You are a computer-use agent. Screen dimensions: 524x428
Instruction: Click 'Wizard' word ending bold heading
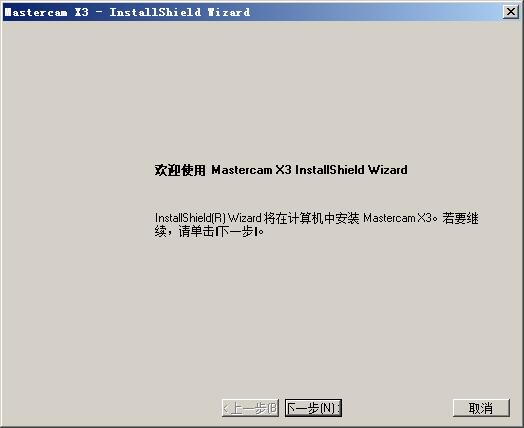[388, 170]
